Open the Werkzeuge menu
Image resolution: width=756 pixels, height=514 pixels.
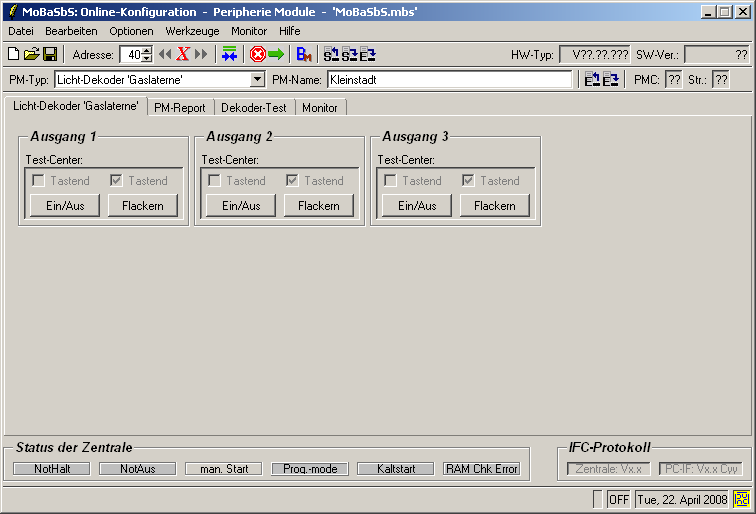(192, 31)
